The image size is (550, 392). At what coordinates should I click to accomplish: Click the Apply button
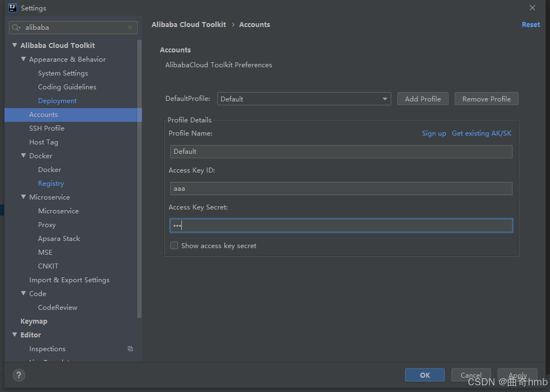point(517,375)
